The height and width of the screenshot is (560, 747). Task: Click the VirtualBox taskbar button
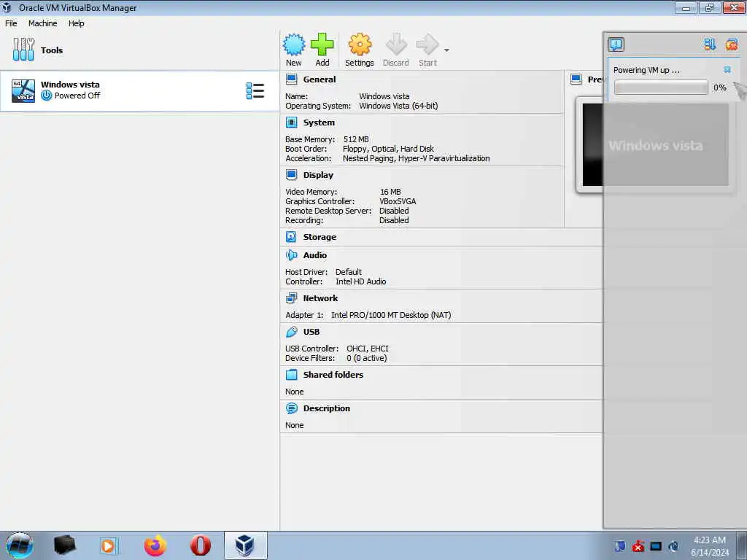coord(245,545)
